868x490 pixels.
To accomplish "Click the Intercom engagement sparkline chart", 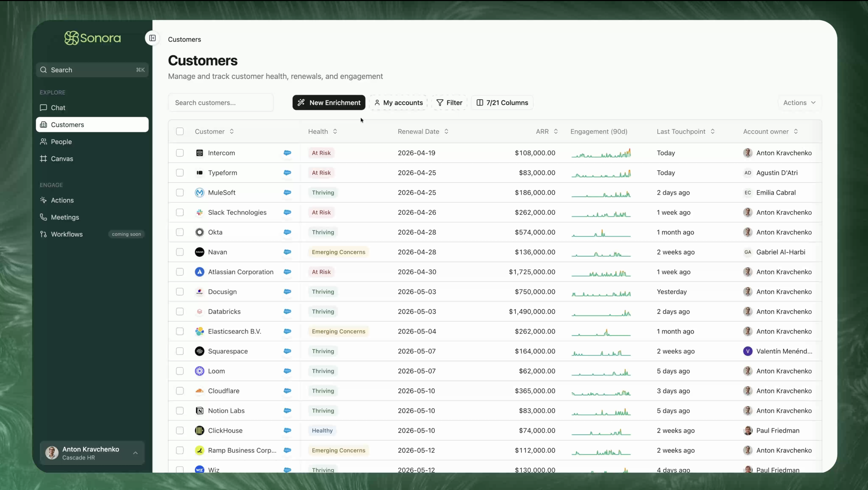I will tap(601, 154).
